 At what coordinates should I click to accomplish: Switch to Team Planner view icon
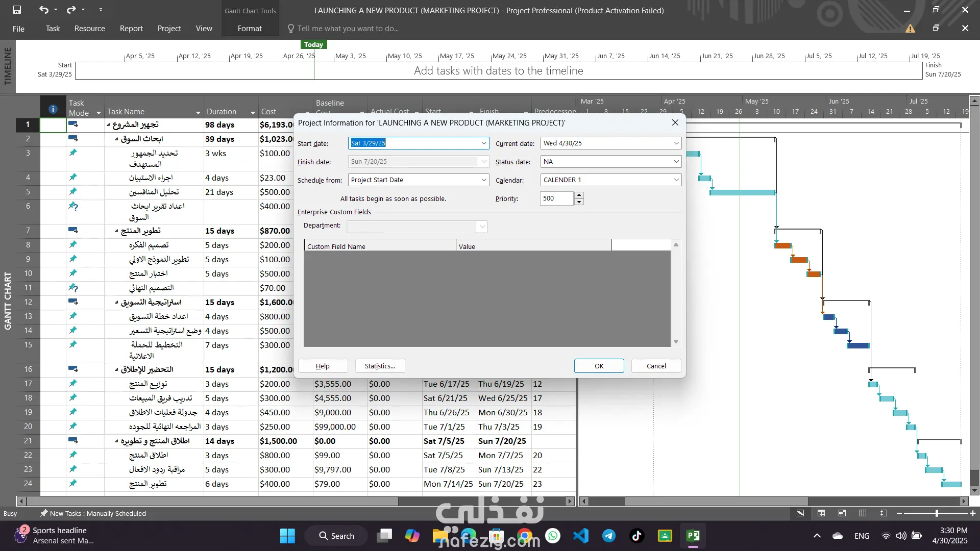point(842,513)
